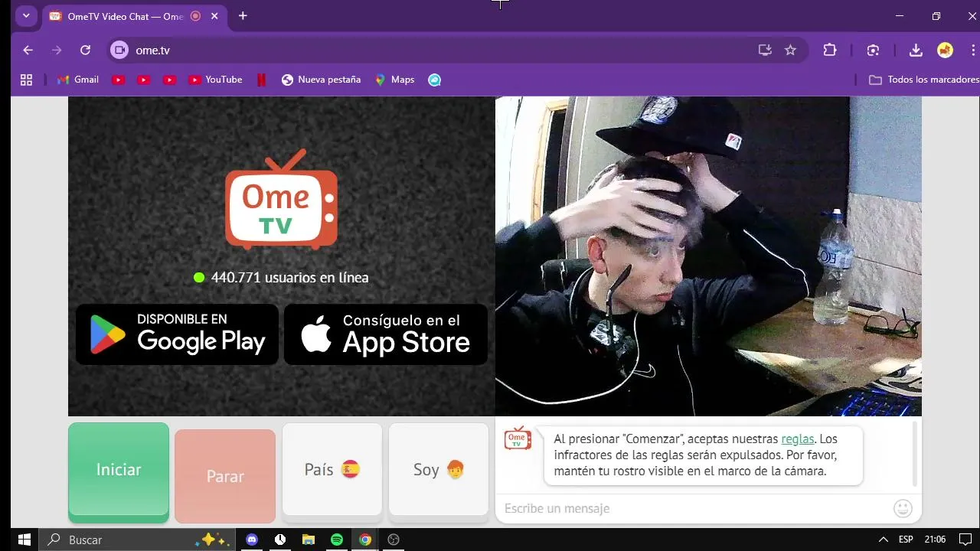980x551 pixels.
Task: Go back to the previous page
Action: pos(28,51)
